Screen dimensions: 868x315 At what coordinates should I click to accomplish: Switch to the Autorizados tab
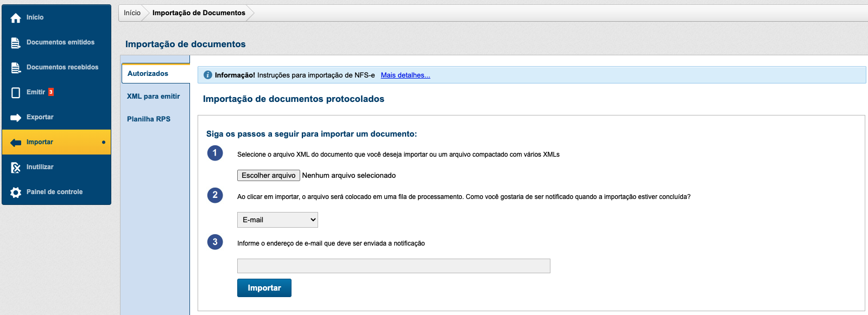[x=148, y=74]
